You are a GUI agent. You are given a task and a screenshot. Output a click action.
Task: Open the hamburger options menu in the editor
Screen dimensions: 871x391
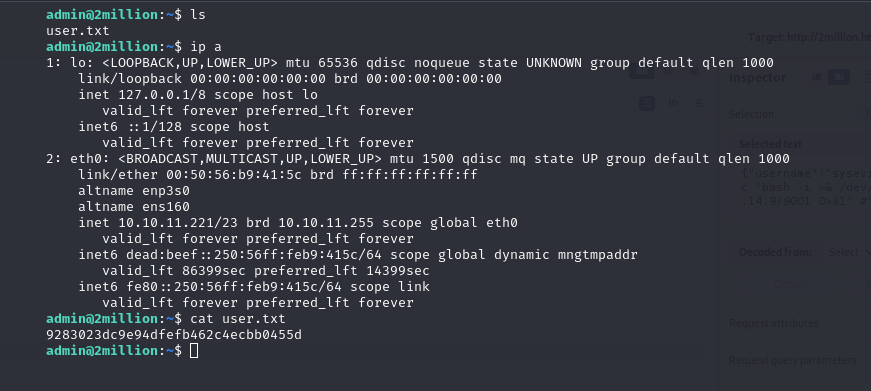[699, 103]
